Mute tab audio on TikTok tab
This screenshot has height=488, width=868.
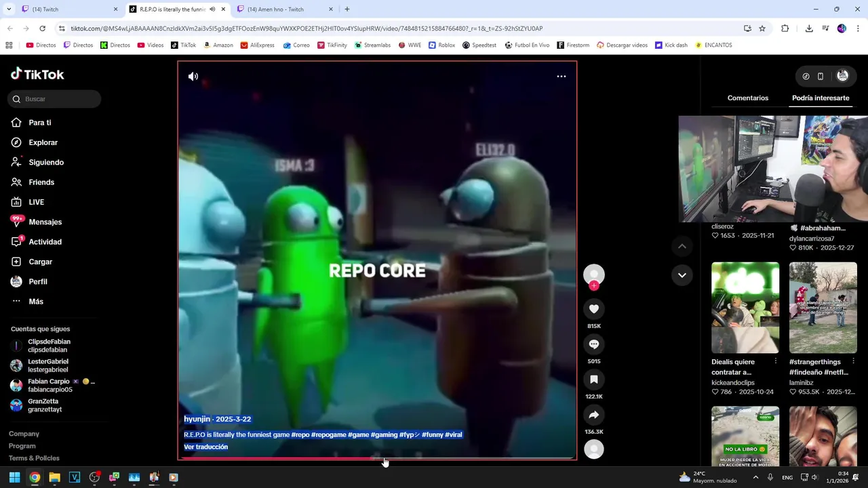pos(212,9)
